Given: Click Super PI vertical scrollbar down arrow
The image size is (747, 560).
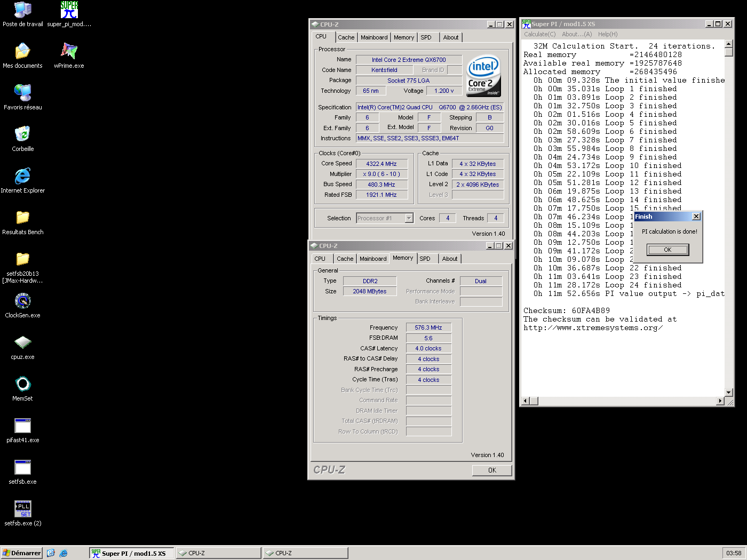Looking at the screenshot, I should point(729,392).
